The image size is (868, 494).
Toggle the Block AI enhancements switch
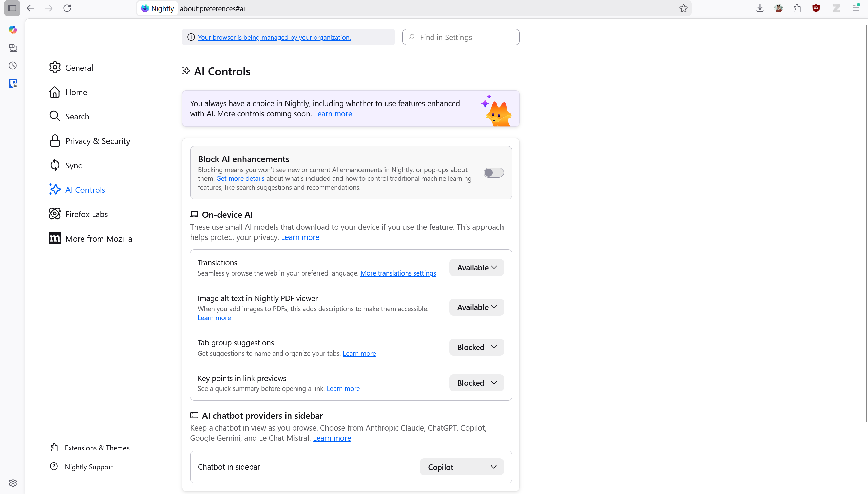(493, 173)
